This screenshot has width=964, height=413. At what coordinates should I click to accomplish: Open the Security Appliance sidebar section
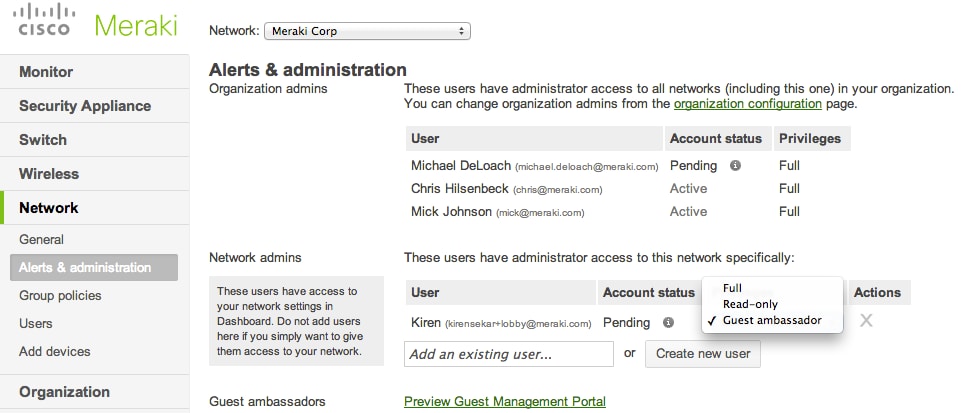(95, 106)
